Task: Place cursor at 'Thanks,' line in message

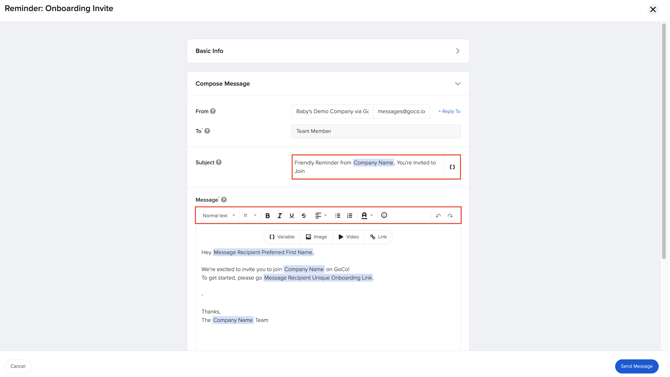Action: click(x=211, y=312)
